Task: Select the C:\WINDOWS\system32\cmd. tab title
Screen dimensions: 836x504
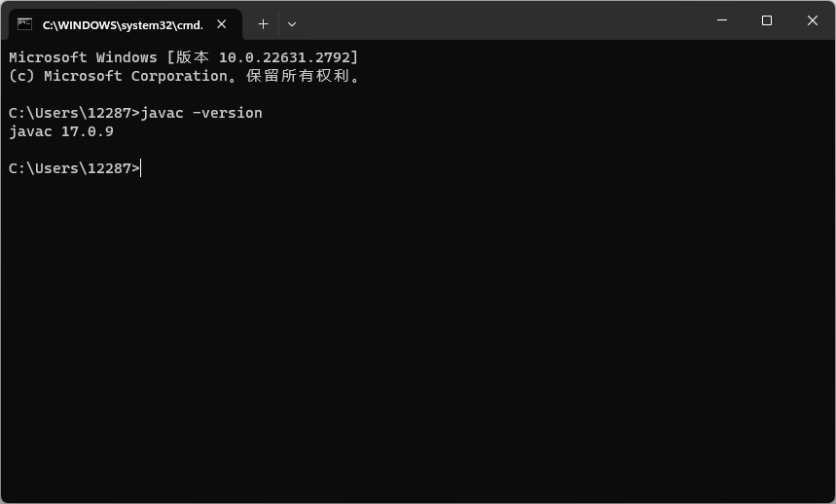Action: (x=123, y=25)
